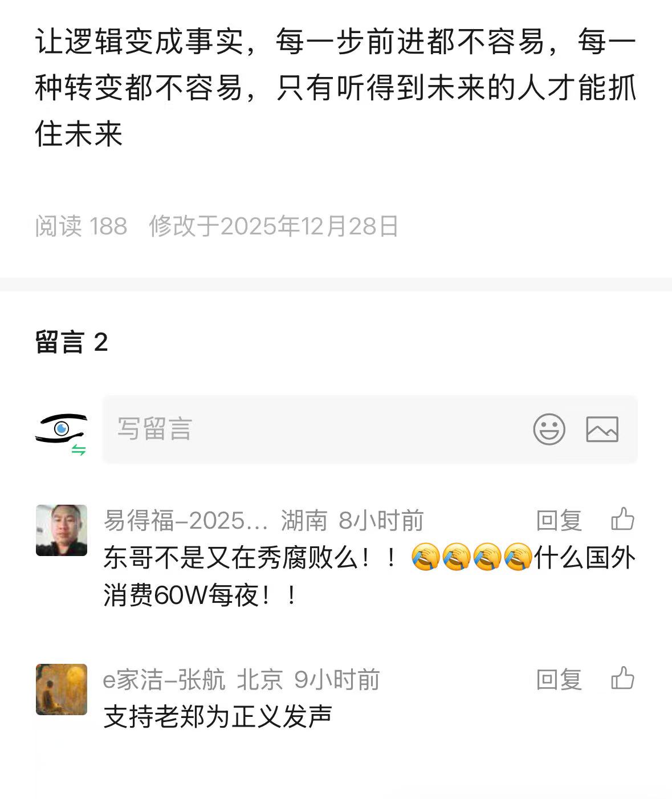Like the comment from 易得福-2025
Screen dimensions: 672x799
622,520
